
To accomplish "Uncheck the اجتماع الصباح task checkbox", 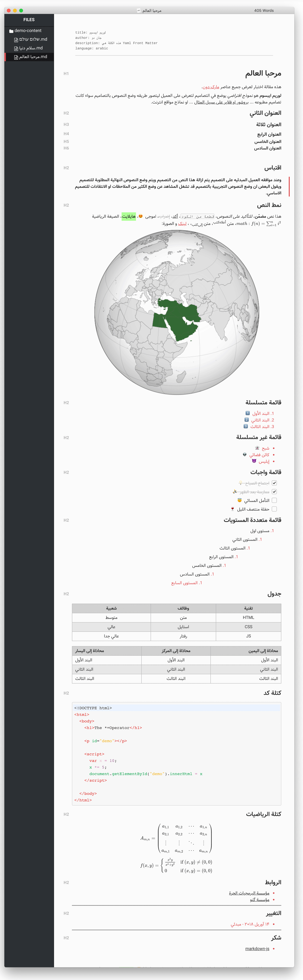I will [x=274, y=483].
